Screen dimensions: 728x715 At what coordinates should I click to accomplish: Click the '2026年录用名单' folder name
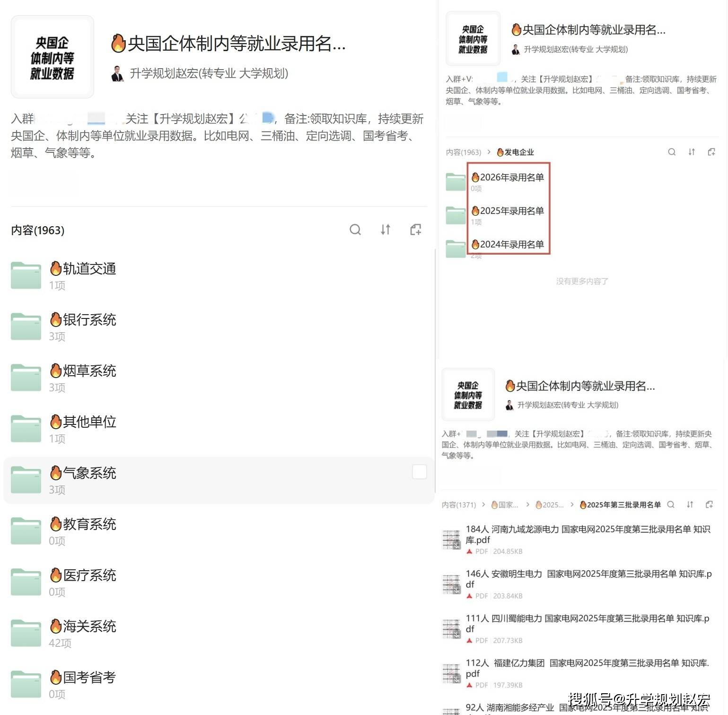coord(508,177)
